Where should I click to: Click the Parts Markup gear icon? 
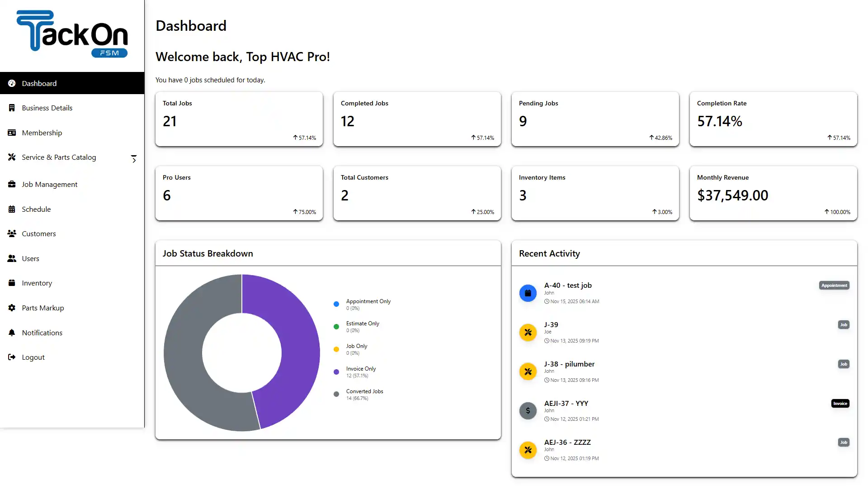(12, 308)
